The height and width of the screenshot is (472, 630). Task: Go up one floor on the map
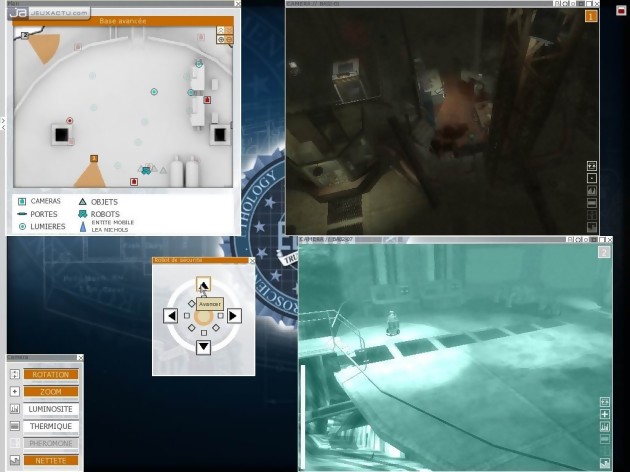pyautogui.click(x=221, y=30)
